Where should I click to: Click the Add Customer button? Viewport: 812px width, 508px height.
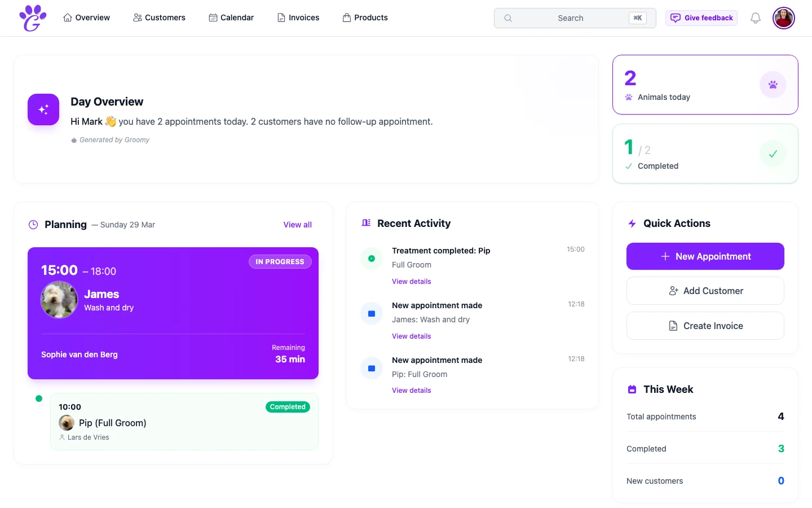[705, 291]
